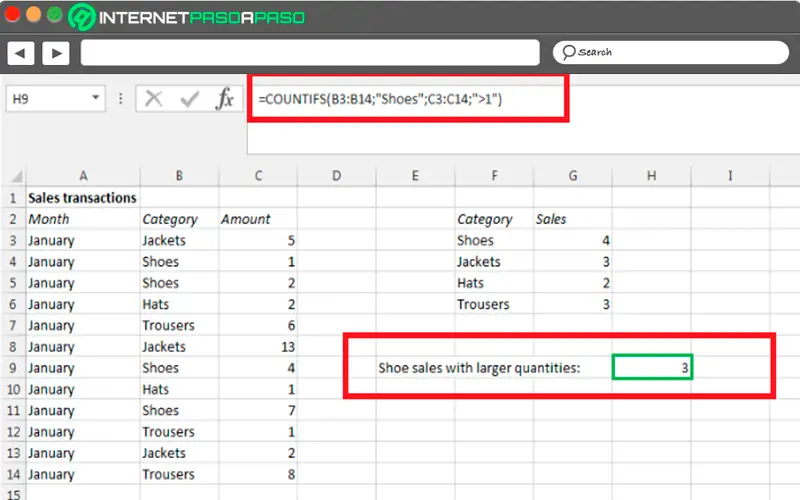Click the 'Category' header in column B

[x=179, y=219]
